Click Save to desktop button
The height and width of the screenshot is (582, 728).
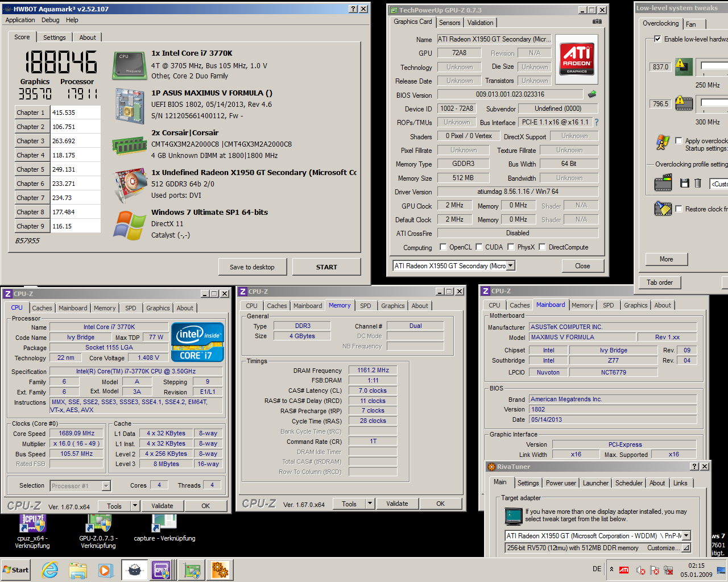coord(252,267)
